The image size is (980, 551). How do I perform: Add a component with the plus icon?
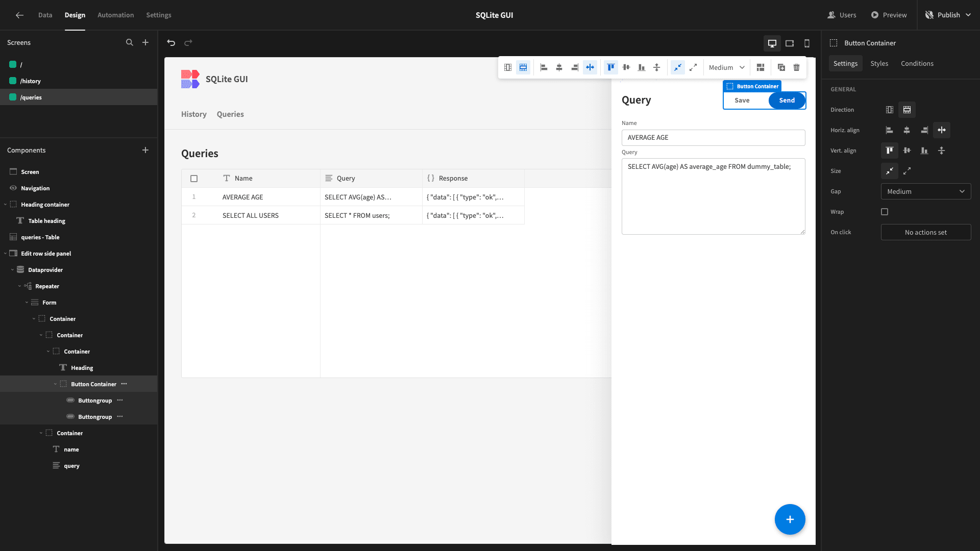pos(145,150)
